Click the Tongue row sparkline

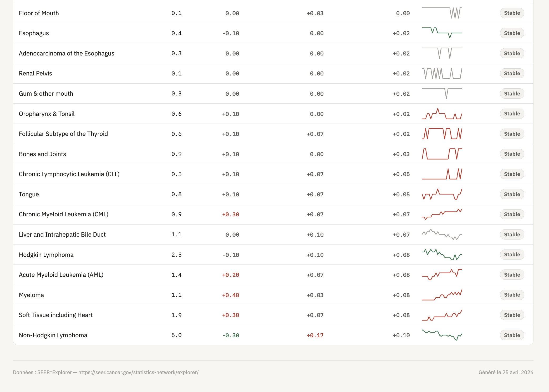tap(442, 194)
